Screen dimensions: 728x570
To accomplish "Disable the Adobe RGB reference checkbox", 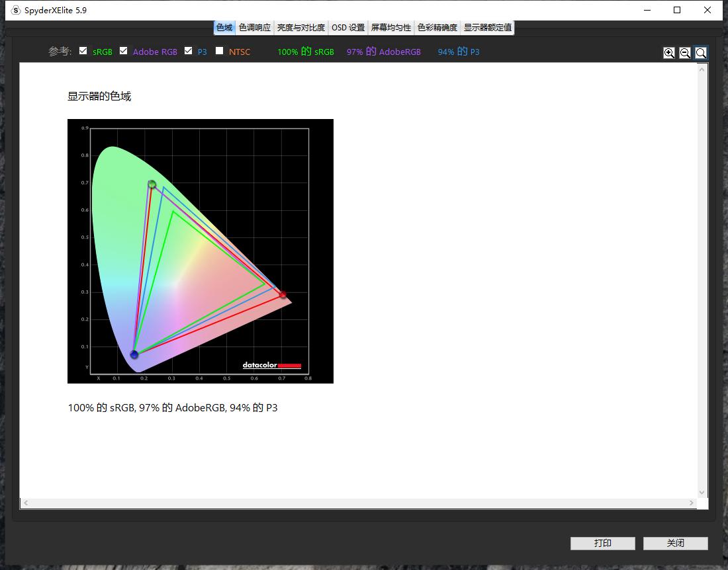I will click(123, 51).
